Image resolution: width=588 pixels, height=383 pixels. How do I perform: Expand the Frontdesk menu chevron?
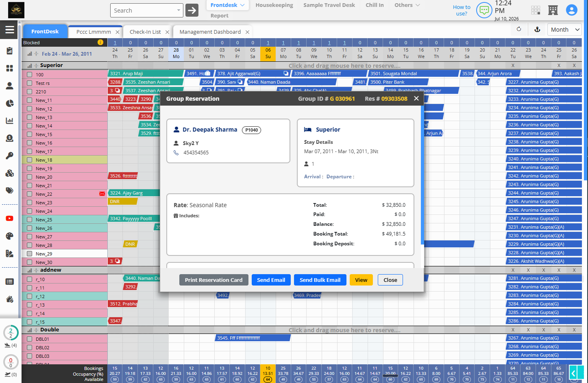242,5
